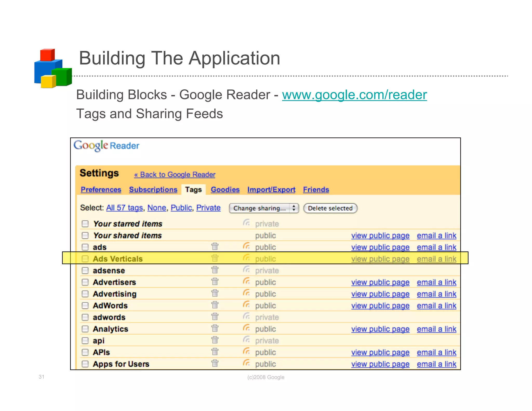
Task: Click trash icon in AdWords row
Action: pos(215,305)
